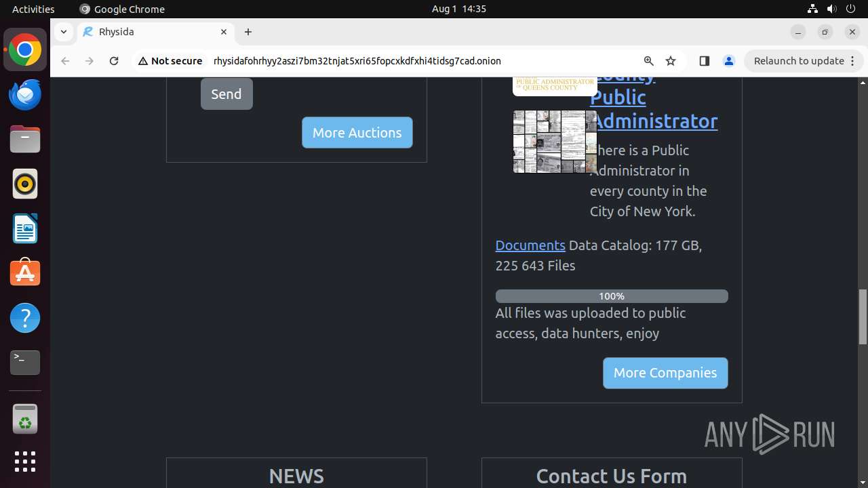Open the Public Administrator heading link
Image resolution: width=868 pixels, height=488 pixels.
(x=654, y=108)
